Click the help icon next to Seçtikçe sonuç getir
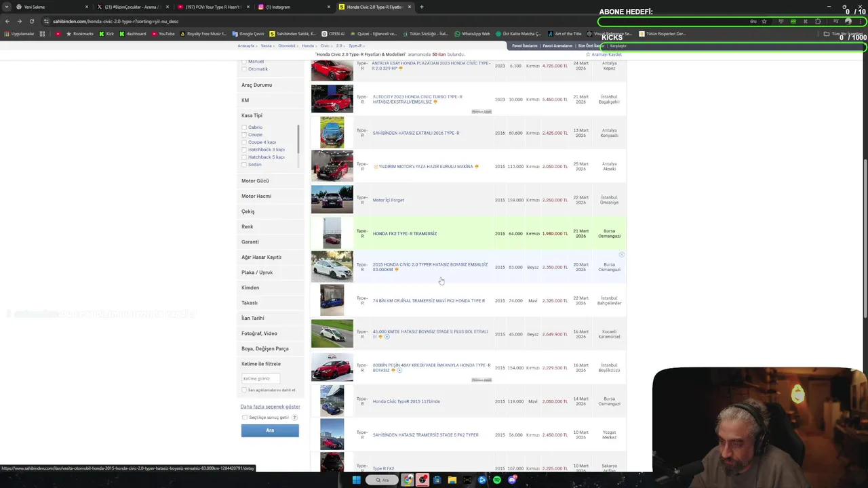The image size is (868, 488). click(294, 418)
